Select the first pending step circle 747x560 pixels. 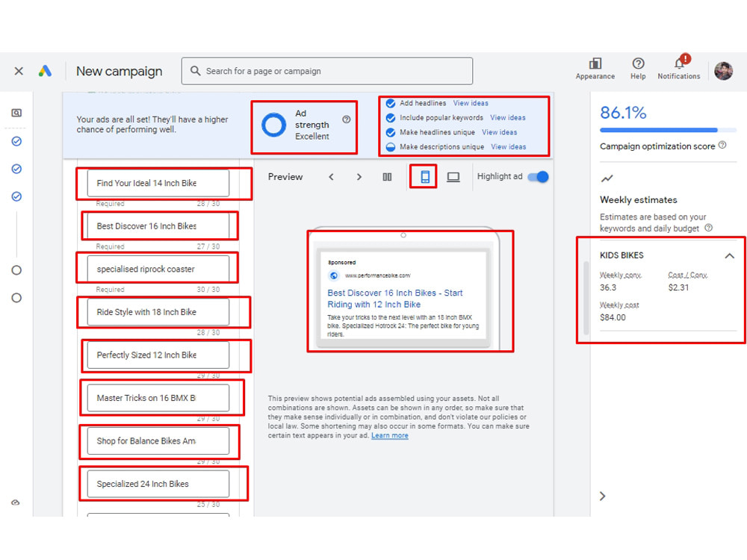point(16,270)
